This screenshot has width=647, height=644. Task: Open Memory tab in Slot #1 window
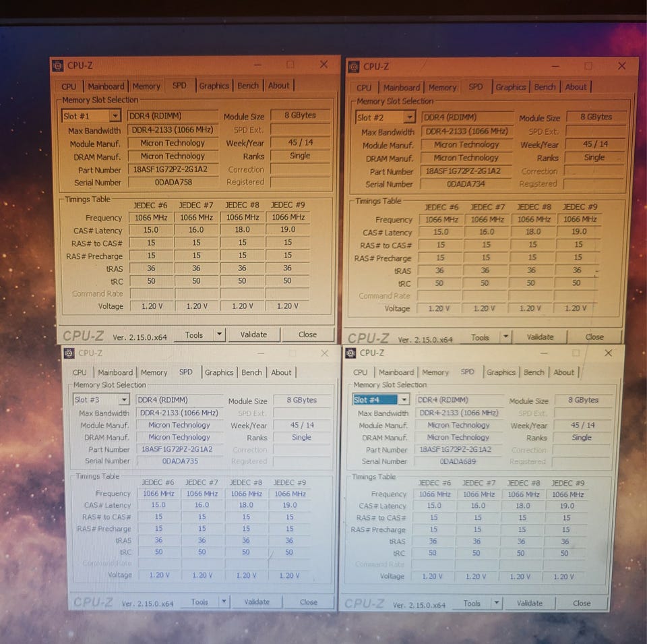[x=146, y=86]
